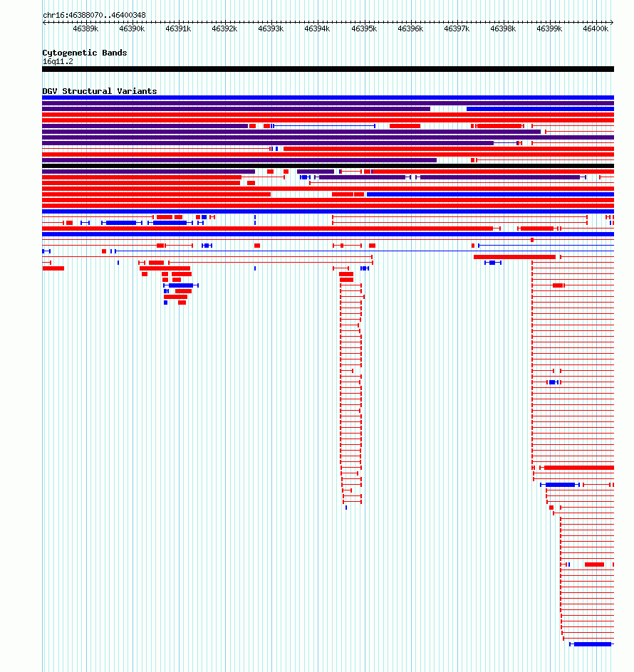
Task: Open the DGV Structural Variants track title
Action: coord(100,91)
